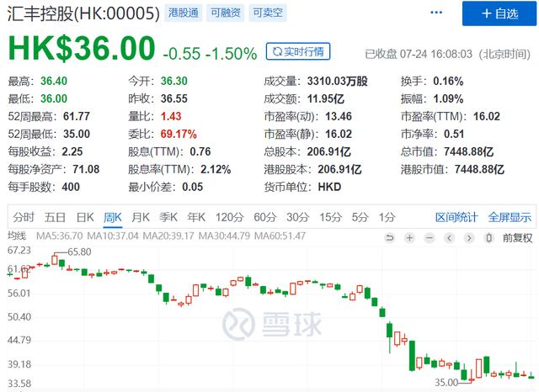Click the MA30:44.79 moving average label
Viewport: 539px width, 392px height.
click(x=224, y=236)
